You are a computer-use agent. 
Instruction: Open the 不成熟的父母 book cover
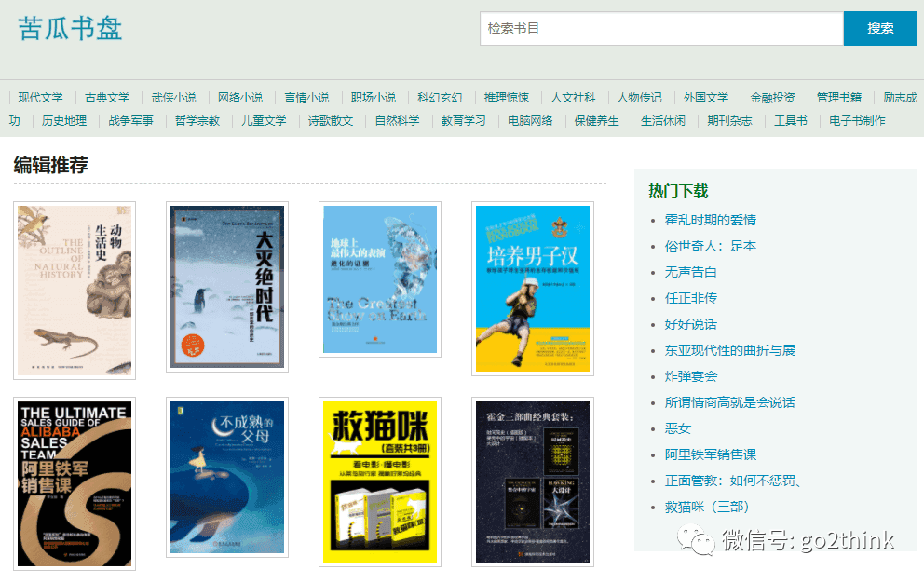[x=227, y=478]
